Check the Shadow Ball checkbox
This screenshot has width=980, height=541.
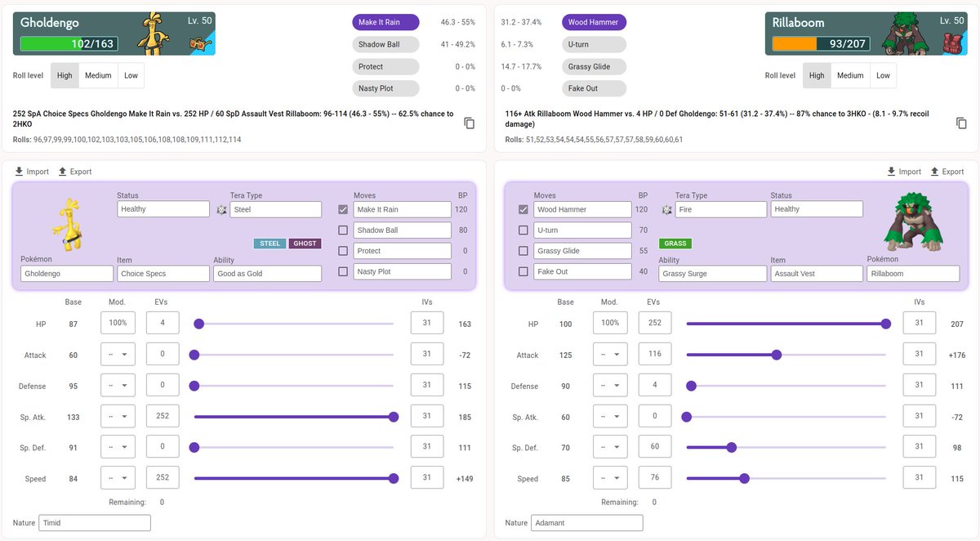(343, 230)
